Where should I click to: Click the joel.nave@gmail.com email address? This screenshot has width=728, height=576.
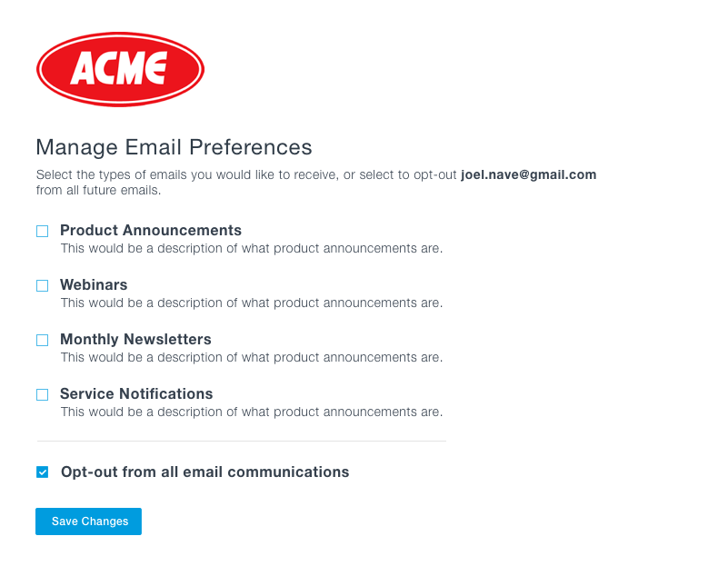point(528,174)
